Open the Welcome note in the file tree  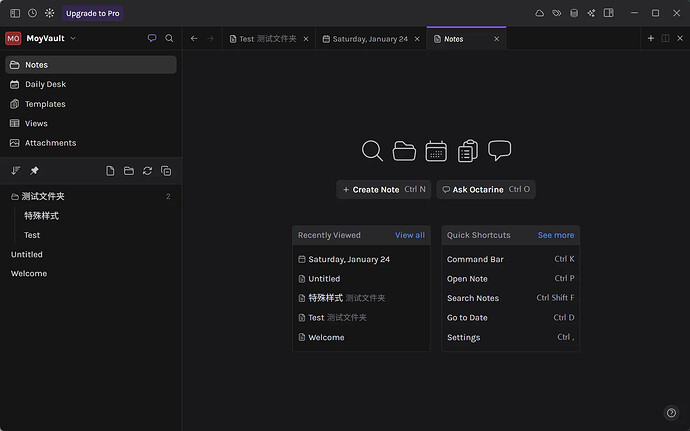[x=29, y=273]
